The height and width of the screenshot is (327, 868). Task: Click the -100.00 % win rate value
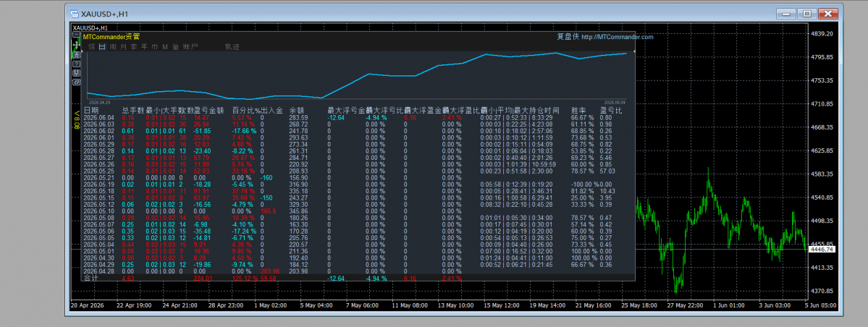(585, 184)
